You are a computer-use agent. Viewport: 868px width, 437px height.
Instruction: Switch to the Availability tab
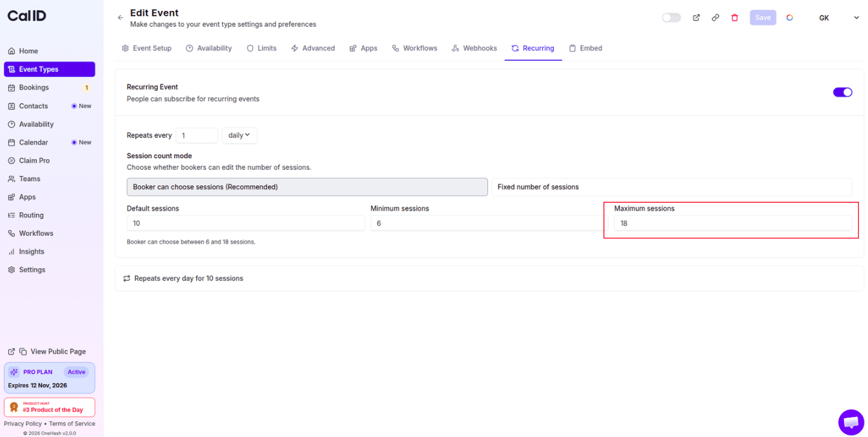[x=209, y=48]
